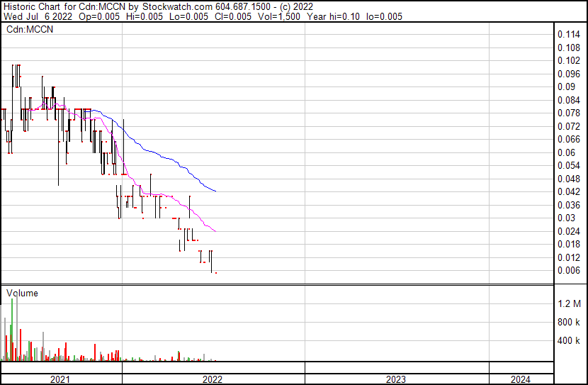Click the 0.036 price axis label
The height and width of the screenshot is (385, 588).
click(569, 205)
